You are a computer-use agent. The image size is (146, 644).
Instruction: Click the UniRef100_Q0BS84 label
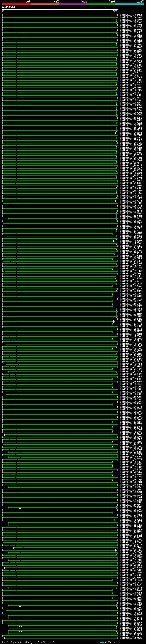[131, 133]
